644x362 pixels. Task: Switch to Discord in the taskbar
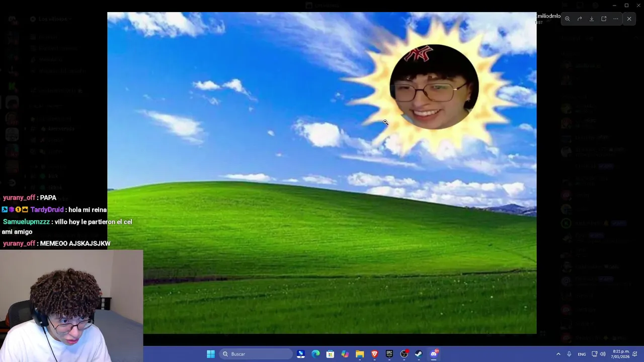(x=434, y=354)
